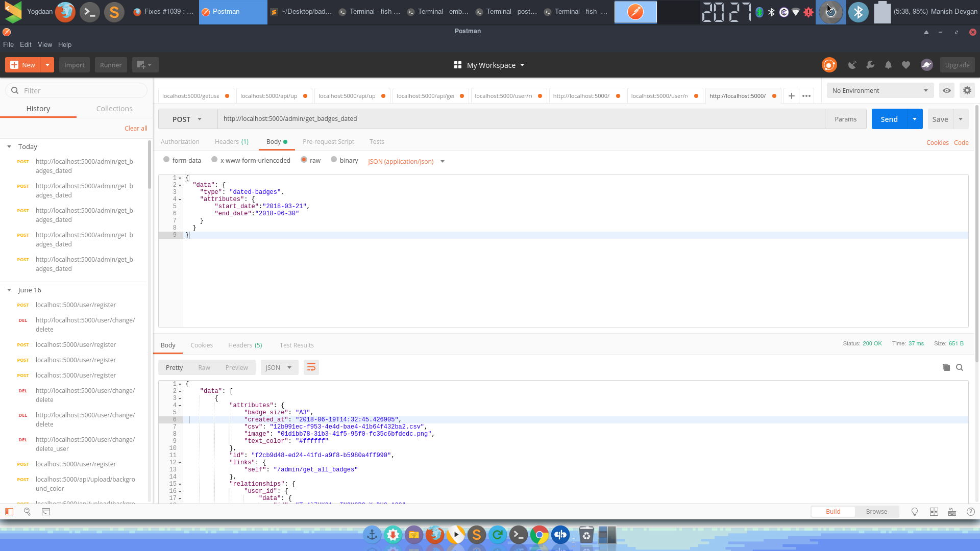Viewport: 980px width, 551px height.
Task: Open settings via the wrench icon
Action: click(x=870, y=65)
